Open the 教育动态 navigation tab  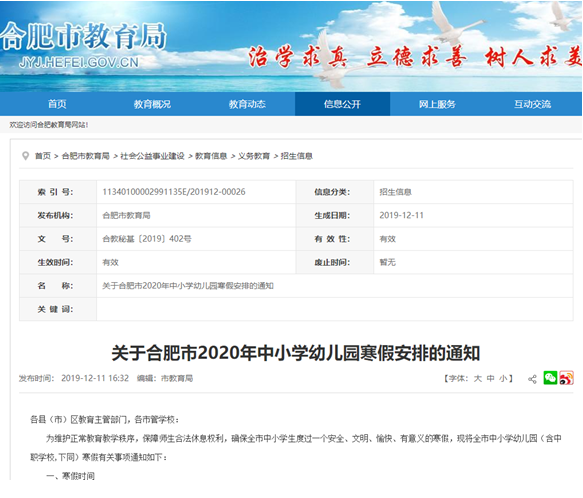point(247,104)
